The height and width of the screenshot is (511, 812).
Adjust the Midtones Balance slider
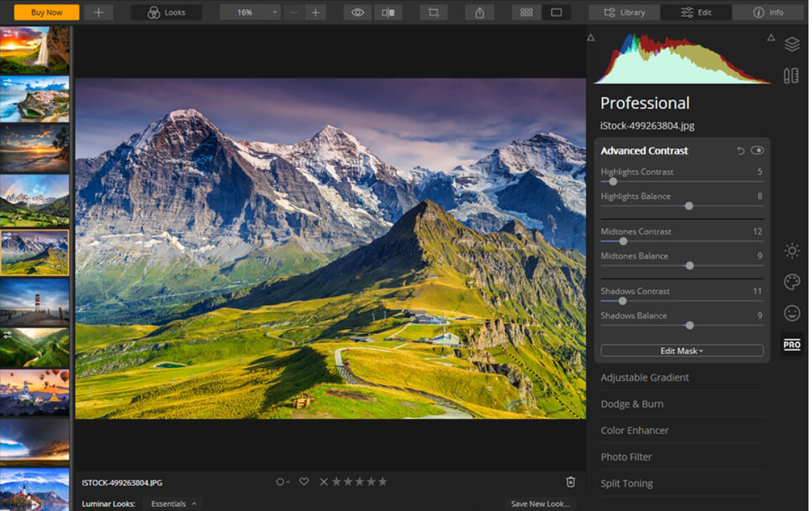[689, 266]
